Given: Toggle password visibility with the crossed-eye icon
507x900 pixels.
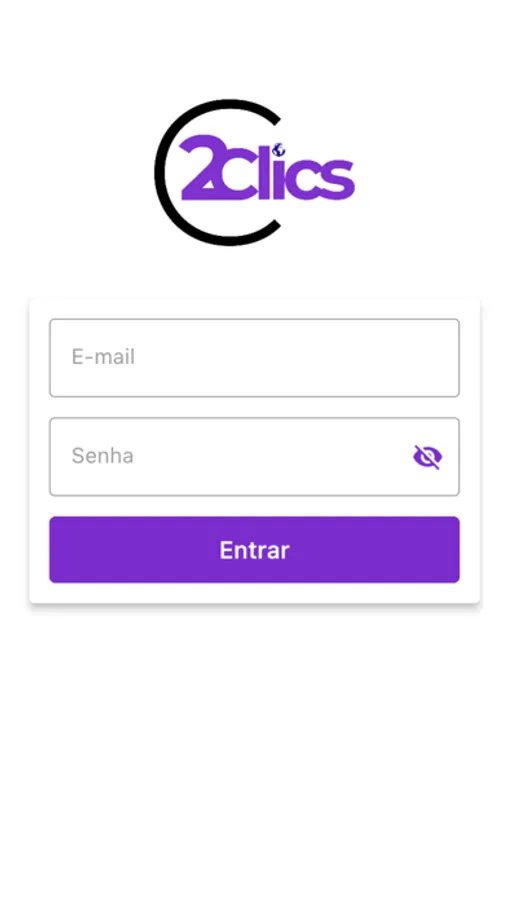Looking at the screenshot, I should tap(427, 457).
